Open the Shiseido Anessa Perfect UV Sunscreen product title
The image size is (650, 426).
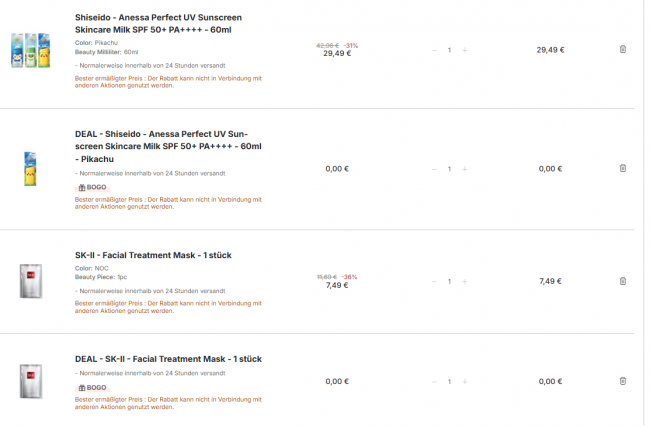(158, 24)
